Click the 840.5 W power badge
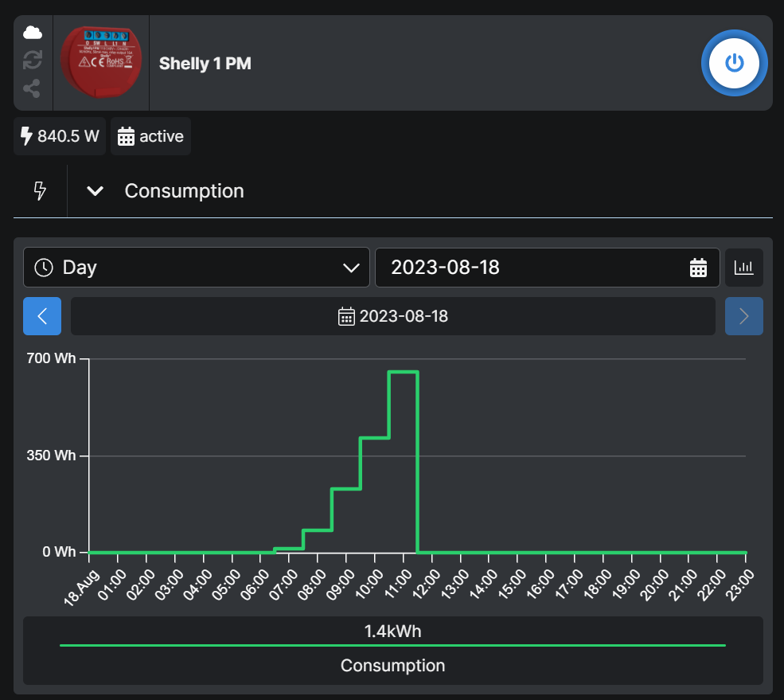The height and width of the screenshot is (700, 784). [60, 136]
